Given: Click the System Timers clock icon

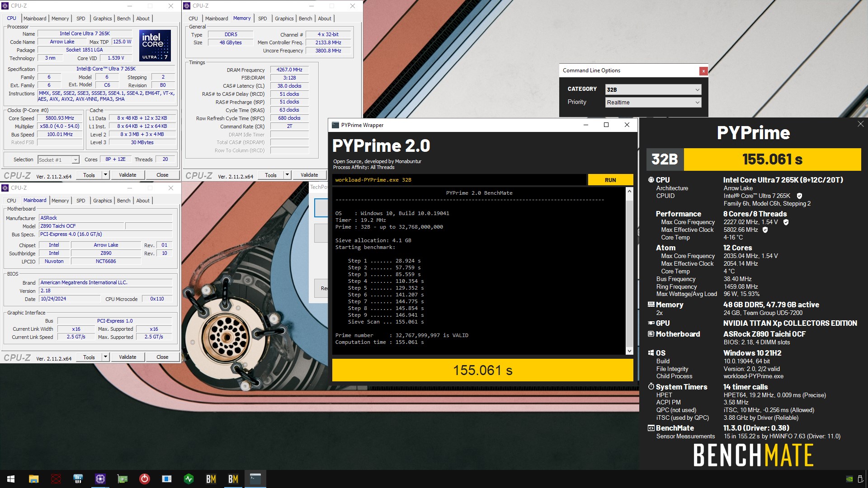Looking at the screenshot, I should point(651,387).
